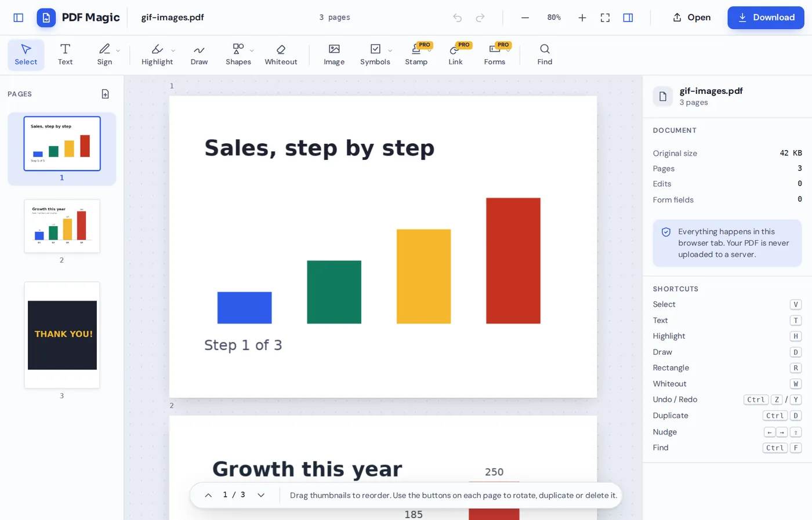Redo the last action
The height and width of the screenshot is (520, 812).
(x=480, y=17)
